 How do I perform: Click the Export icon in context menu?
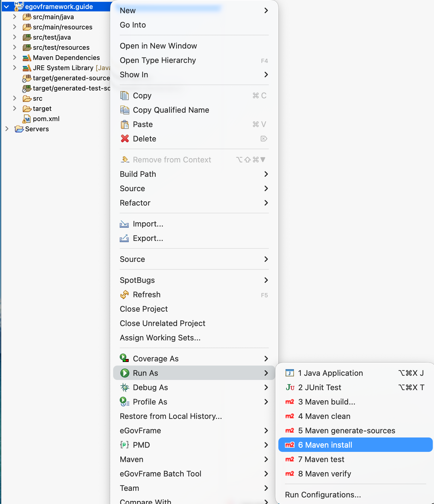click(x=125, y=238)
